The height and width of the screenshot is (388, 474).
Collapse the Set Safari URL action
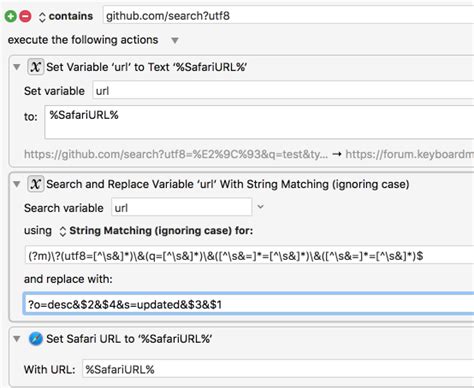click(17, 339)
